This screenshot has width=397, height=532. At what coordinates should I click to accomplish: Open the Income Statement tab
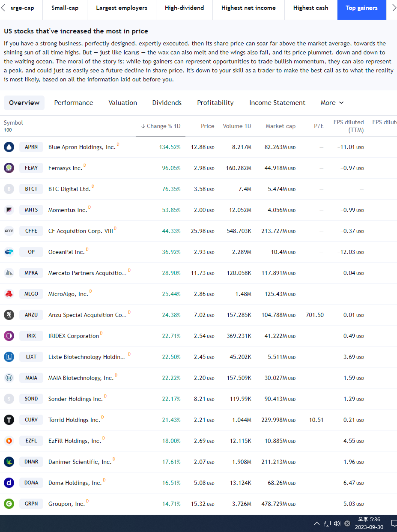(x=278, y=103)
